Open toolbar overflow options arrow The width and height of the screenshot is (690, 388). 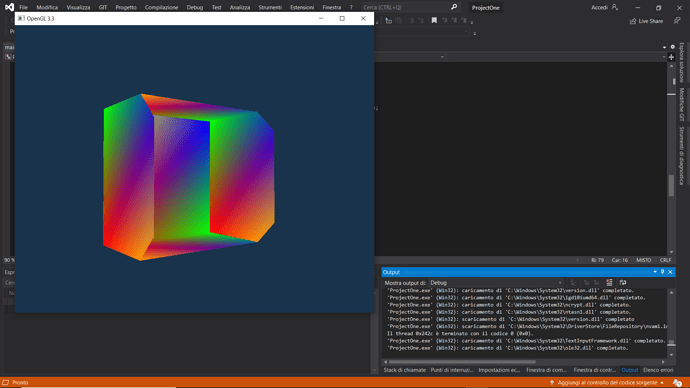(472, 22)
